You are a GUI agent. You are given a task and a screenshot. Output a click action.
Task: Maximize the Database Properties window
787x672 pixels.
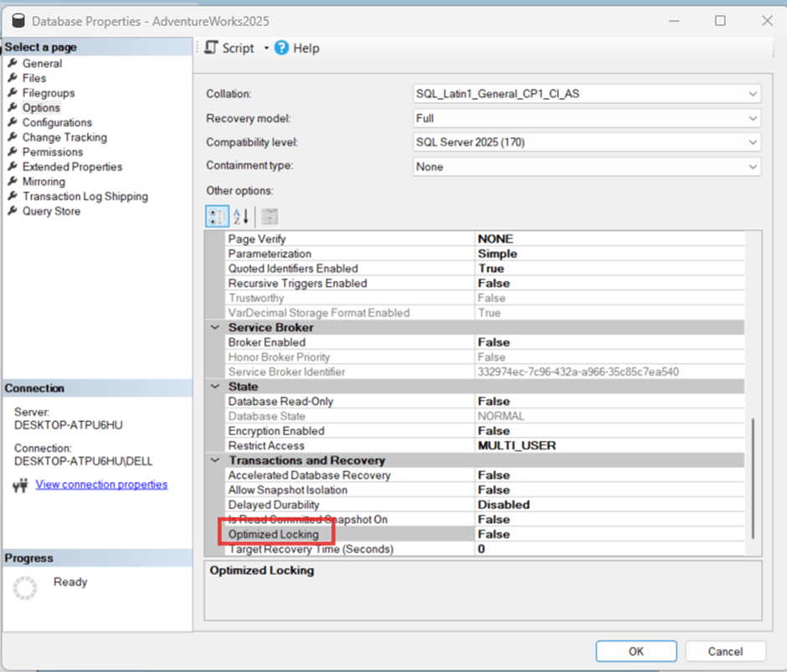coord(720,21)
